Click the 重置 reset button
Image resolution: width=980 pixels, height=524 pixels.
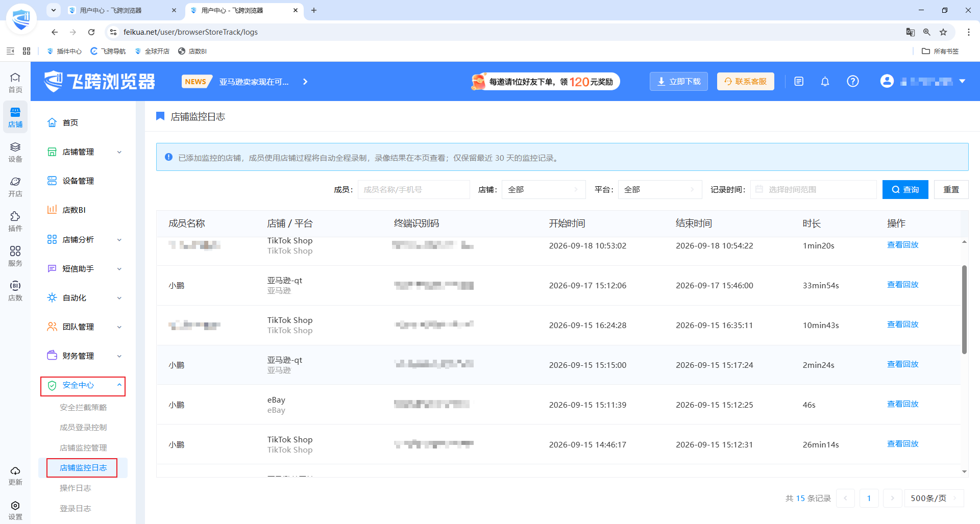click(x=951, y=189)
